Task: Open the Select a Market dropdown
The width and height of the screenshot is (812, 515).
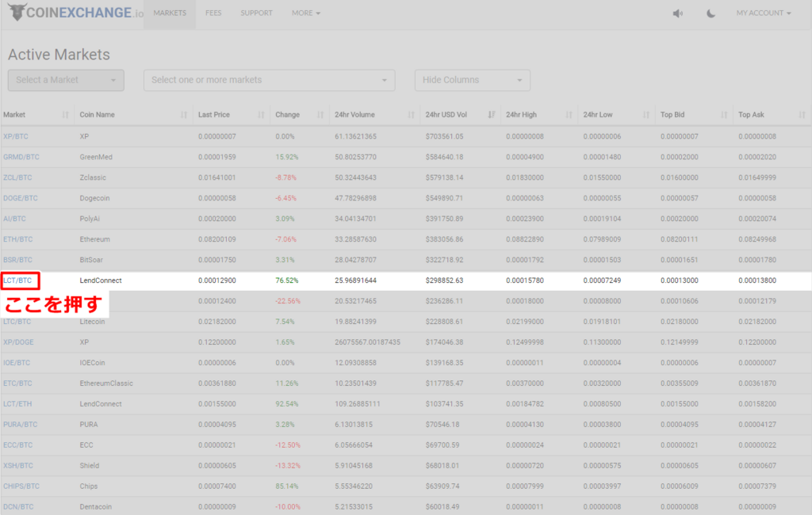Action: click(x=66, y=80)
